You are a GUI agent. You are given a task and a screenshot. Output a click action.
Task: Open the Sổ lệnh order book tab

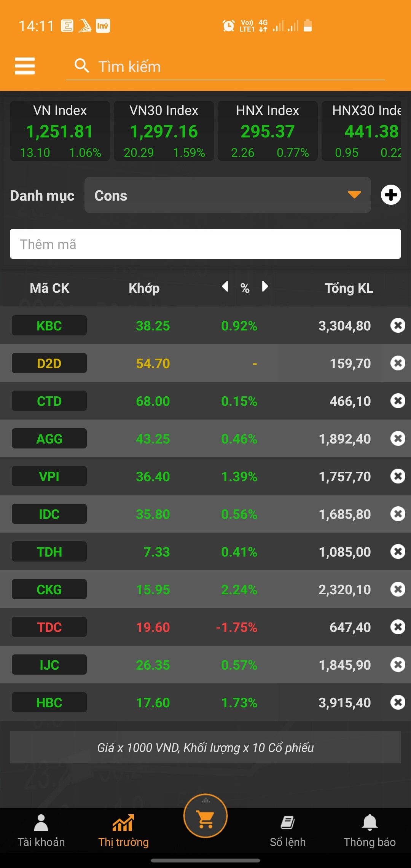[288, 830]
